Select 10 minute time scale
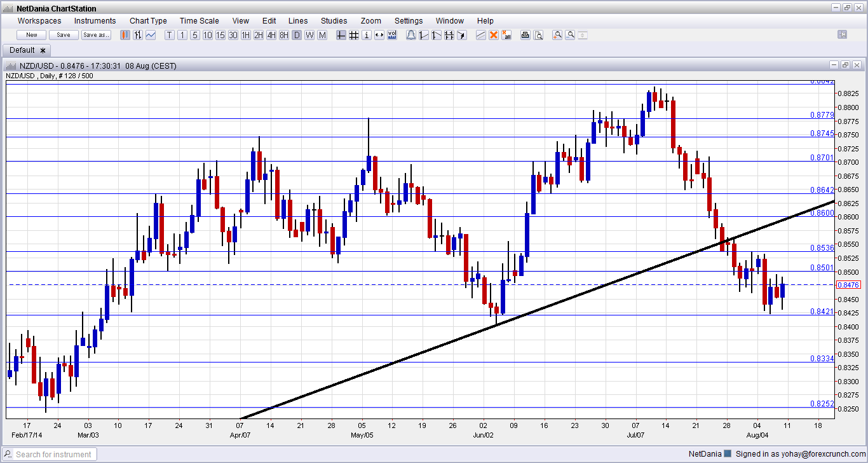 click(x=208, y=35)
